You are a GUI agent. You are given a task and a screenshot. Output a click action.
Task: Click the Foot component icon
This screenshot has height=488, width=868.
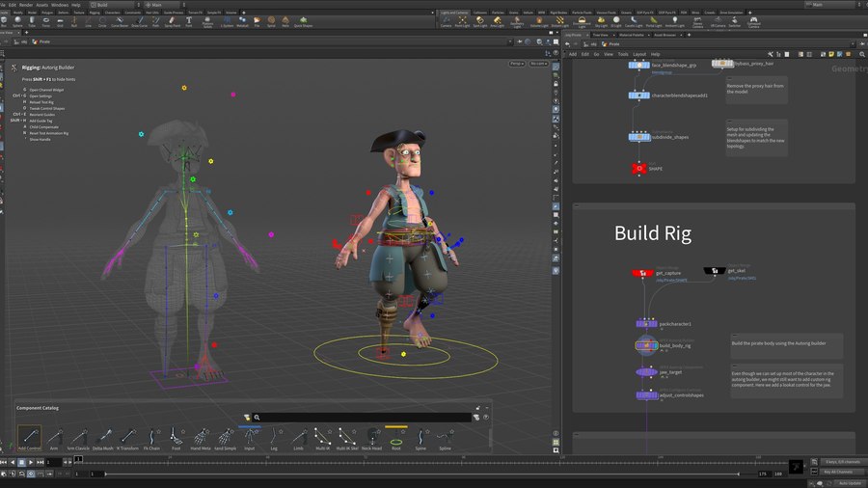tap(176, 438)
